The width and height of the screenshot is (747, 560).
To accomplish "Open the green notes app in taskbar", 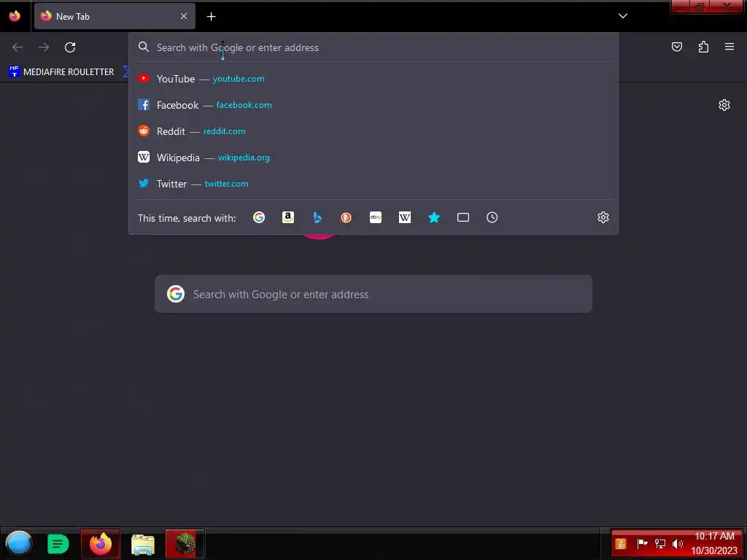I will tap(58, 544).
